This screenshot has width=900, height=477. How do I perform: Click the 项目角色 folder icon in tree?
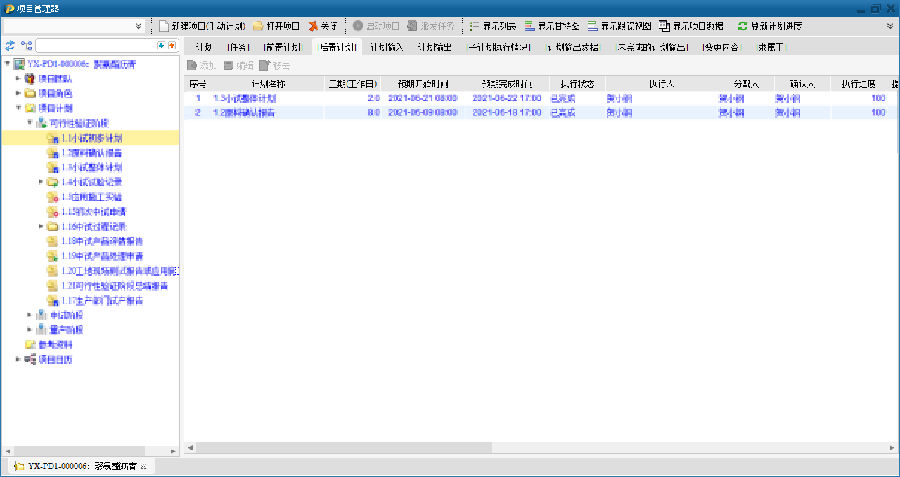pyautogui.click(x=30, y=93)
